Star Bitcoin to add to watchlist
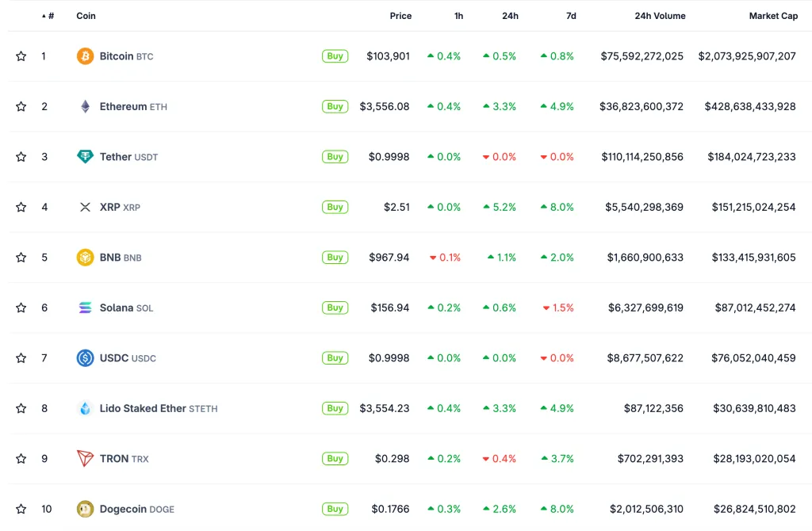 [21, 56]
